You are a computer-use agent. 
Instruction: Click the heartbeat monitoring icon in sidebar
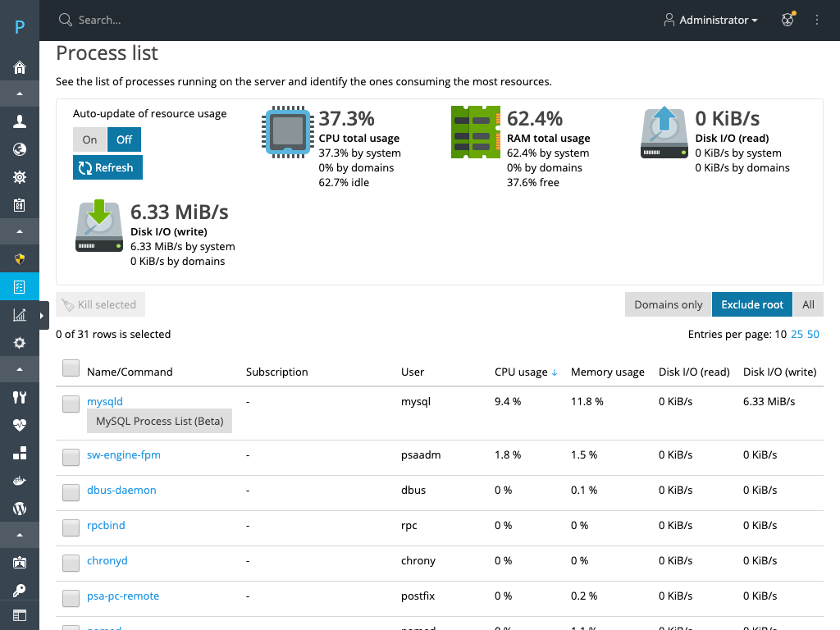pos(20,425)
